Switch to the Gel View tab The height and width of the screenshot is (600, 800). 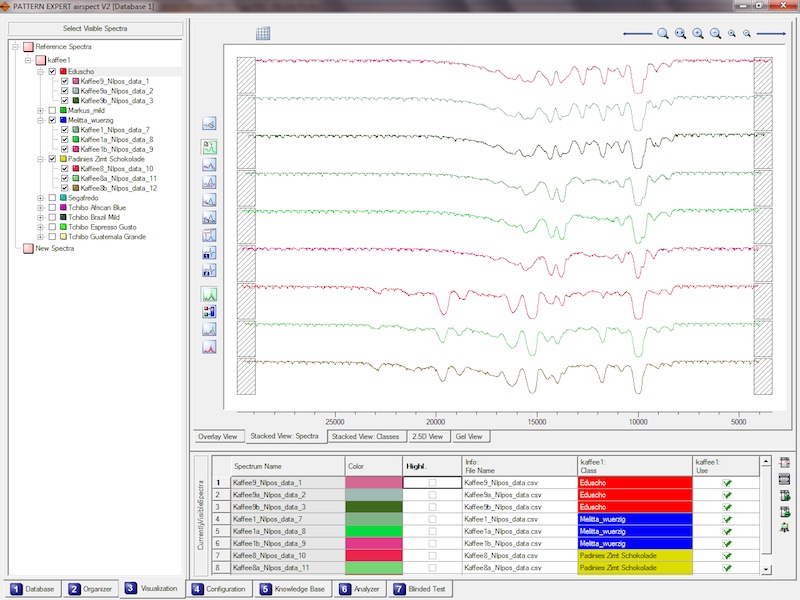469,437
